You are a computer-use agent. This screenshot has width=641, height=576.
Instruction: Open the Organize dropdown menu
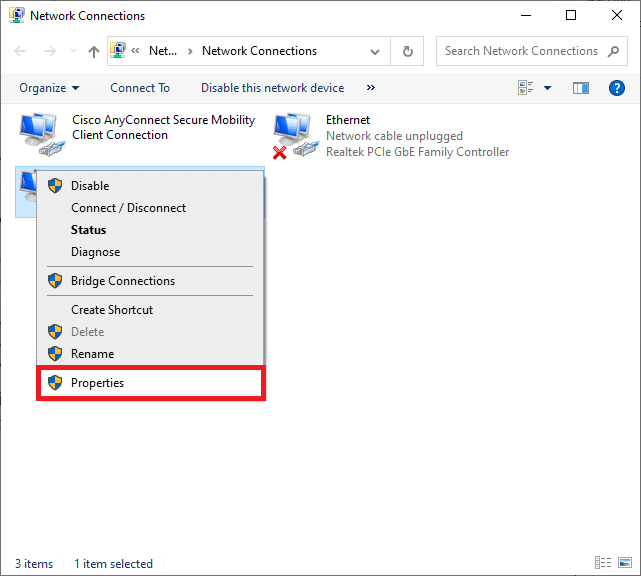coord(48,88)
